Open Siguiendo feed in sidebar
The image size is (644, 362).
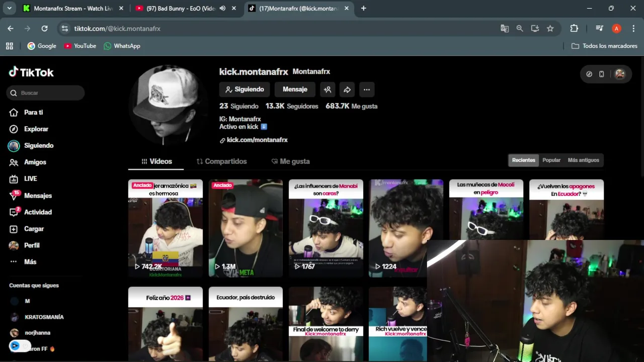click(x=39, y=146)
